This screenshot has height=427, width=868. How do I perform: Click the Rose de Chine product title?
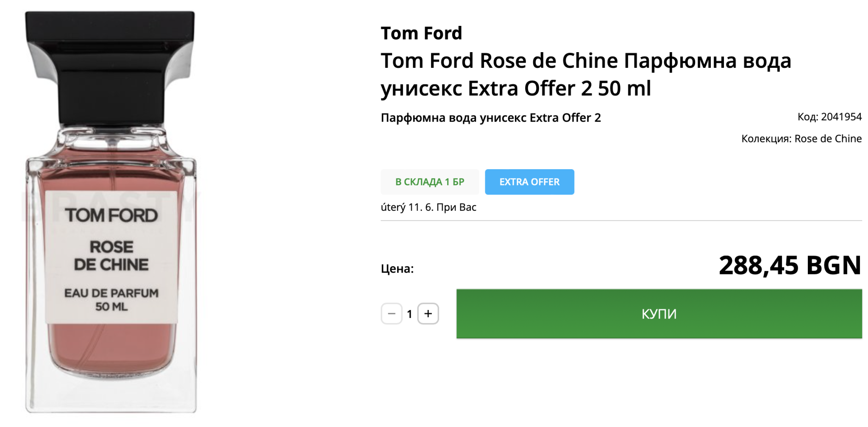(x=586, y=74)
